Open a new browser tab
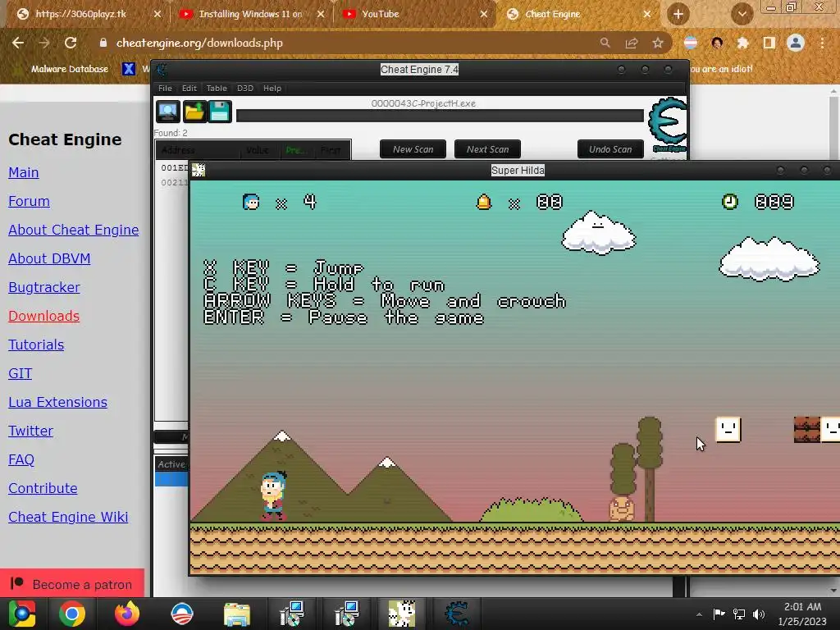Image resolution: width=840 pixels, height=630 pixels. point(678,14)
